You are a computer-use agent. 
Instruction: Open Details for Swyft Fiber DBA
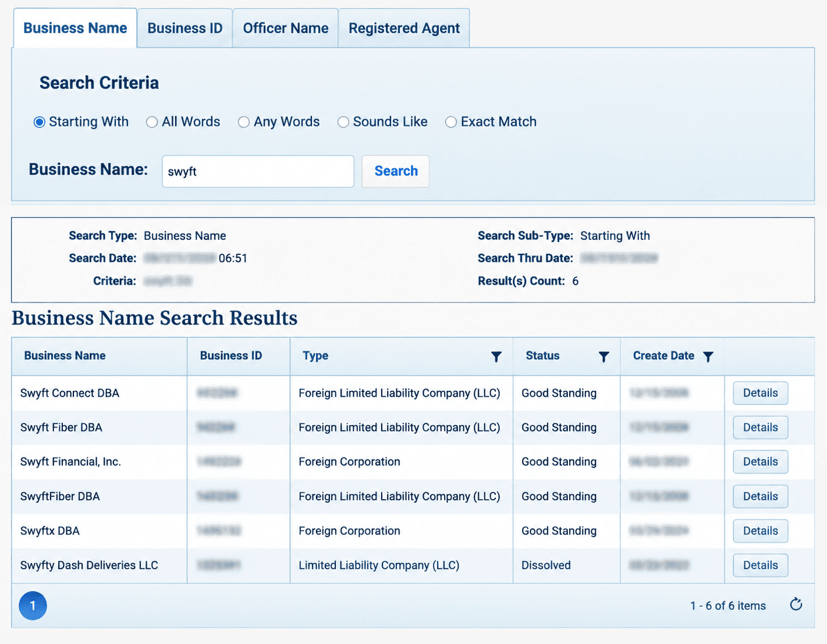[x=760, y=428]
